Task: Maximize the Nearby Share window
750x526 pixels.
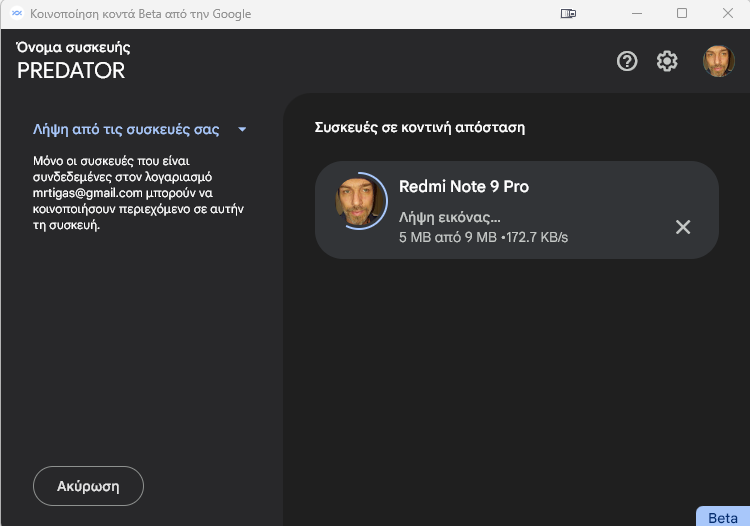Action: tap(682, 13)
